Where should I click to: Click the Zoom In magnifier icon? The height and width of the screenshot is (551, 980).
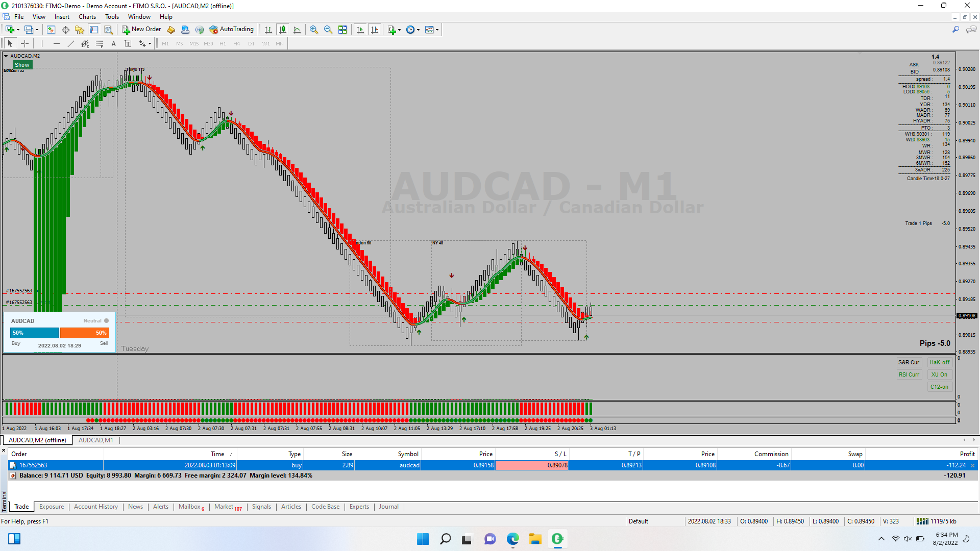314,30
